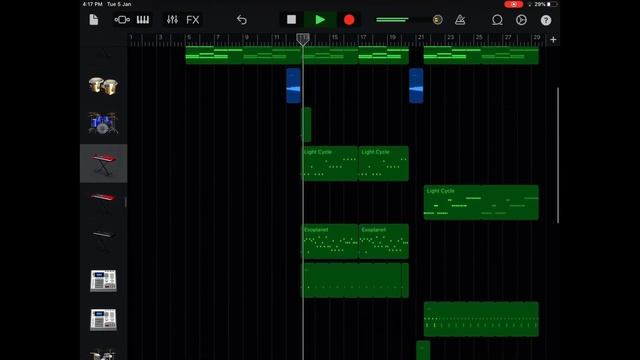Image resolution: width=640 pixels, height=360 pixels.
Task: Open the help overlay
Action: 546,20
